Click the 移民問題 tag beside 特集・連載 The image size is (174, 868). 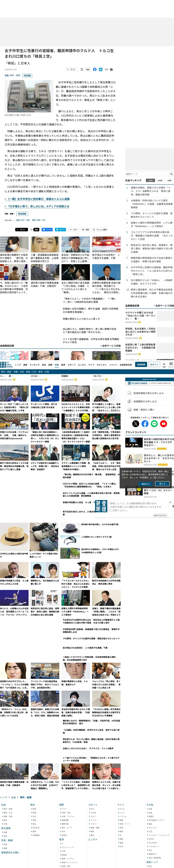tap(22, 214)
